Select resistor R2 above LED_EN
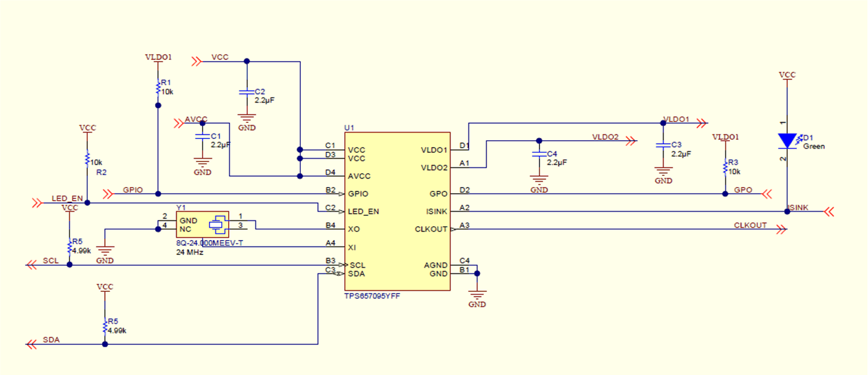Image resolution: width=868 pixels, height=375 pixels. [87, 158]
